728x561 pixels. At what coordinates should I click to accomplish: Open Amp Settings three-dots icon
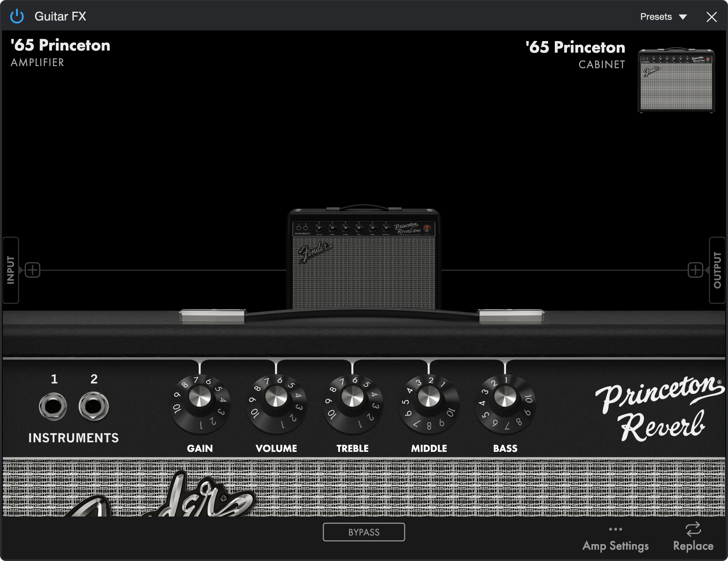615,529
